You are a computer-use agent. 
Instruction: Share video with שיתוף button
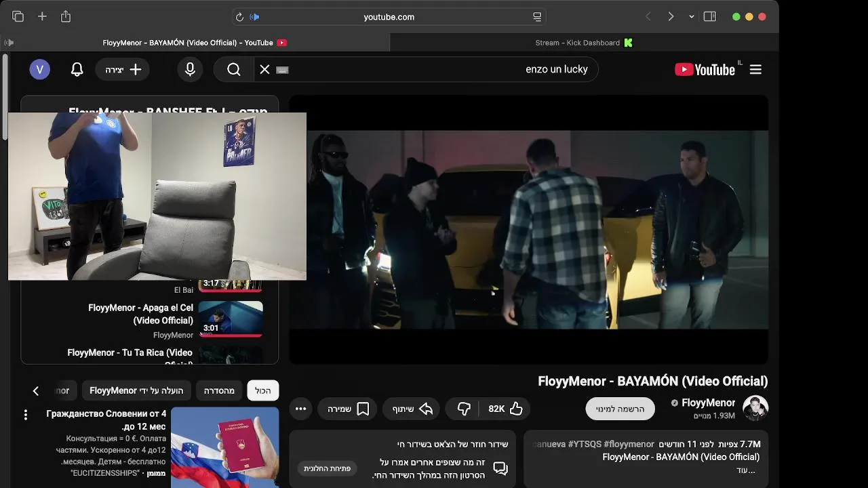[412, 409]
